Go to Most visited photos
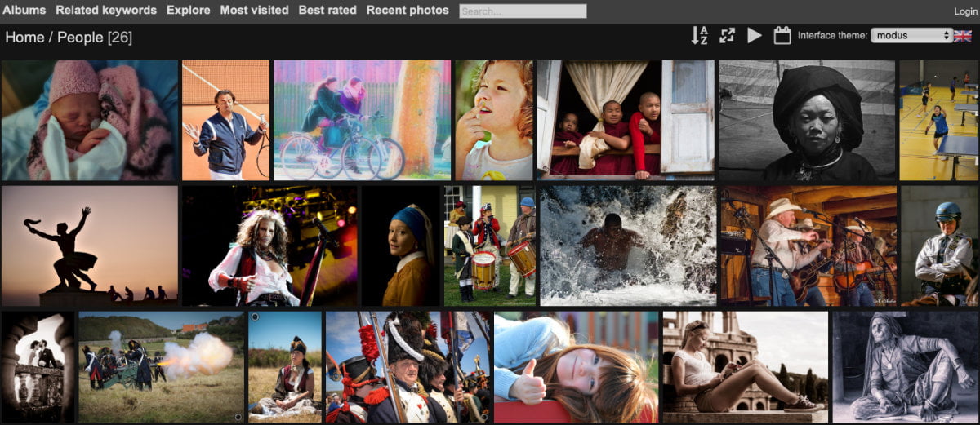The image size is (980, 425). point(254,11)
